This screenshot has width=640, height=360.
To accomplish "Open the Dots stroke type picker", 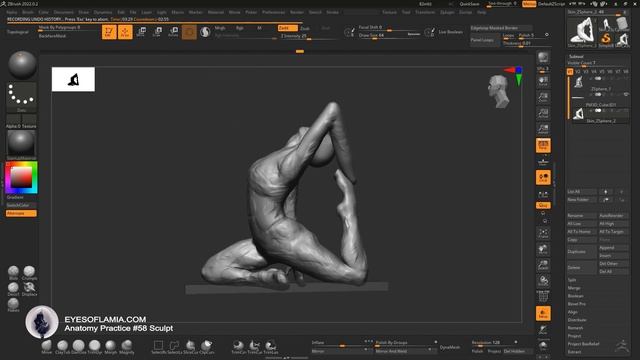I will point(22,96).
